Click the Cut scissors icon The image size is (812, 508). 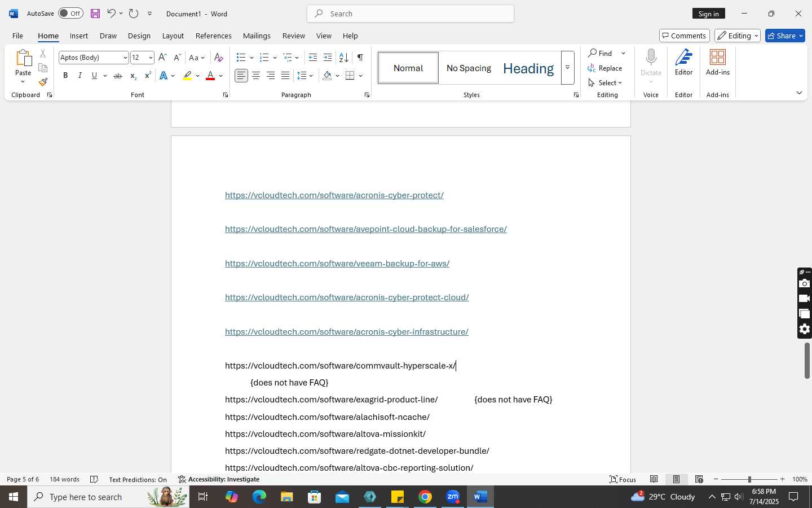(x=43, y=54)
